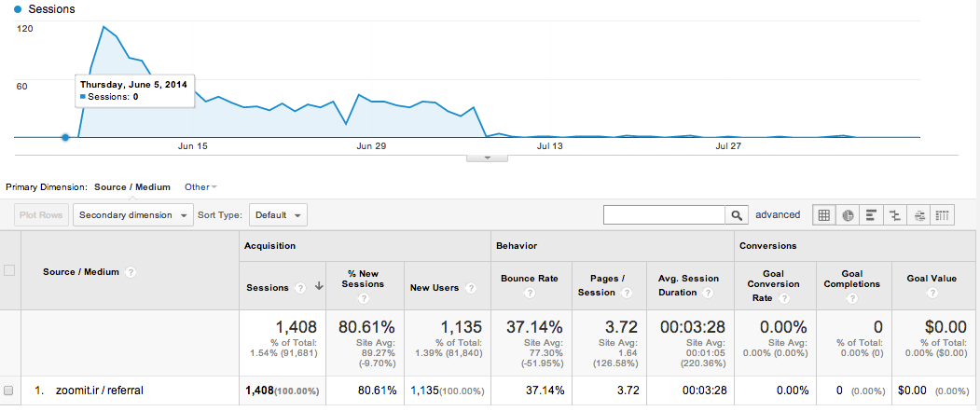Switch to Data table view icon
Viewport: 980px width, 411px height.
pyautogui.click(x=824, y=215)
